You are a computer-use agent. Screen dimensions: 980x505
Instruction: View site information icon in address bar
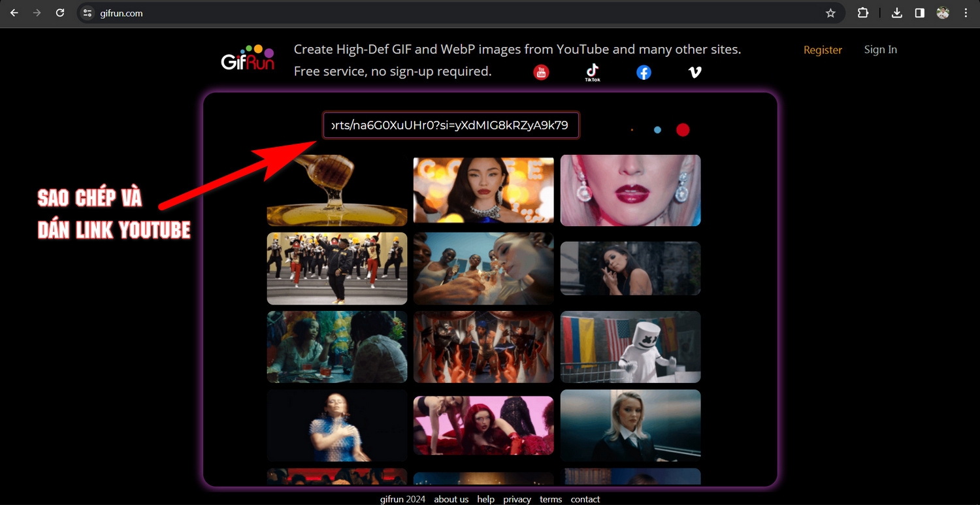88,13
